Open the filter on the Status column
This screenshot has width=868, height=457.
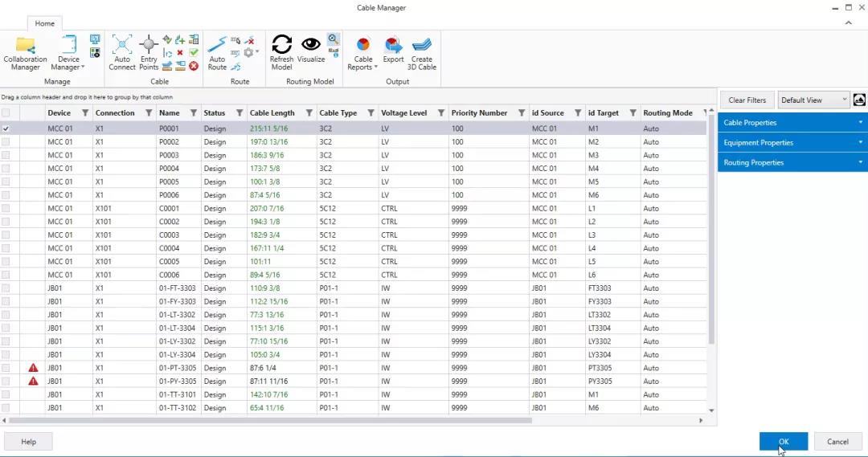pyautogui.click(x=240, y=113)
